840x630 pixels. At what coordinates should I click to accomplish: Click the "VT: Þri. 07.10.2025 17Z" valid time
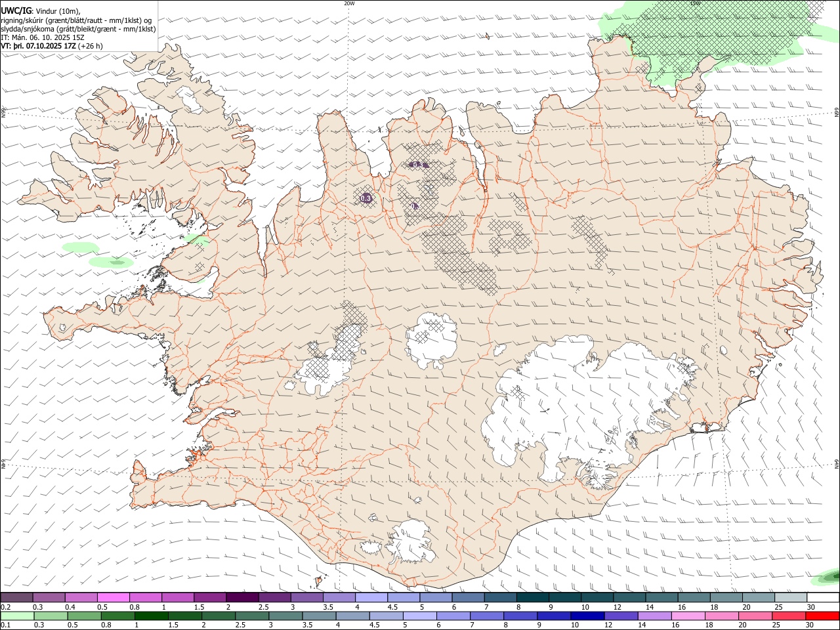(x=38, y=46)
